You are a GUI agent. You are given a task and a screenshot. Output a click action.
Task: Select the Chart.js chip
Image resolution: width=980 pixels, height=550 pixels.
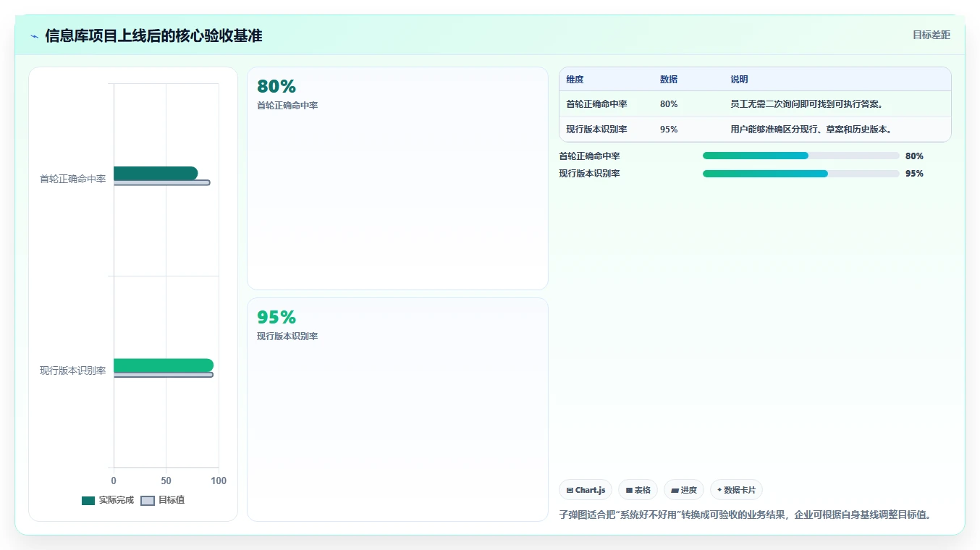pos(586,490)
